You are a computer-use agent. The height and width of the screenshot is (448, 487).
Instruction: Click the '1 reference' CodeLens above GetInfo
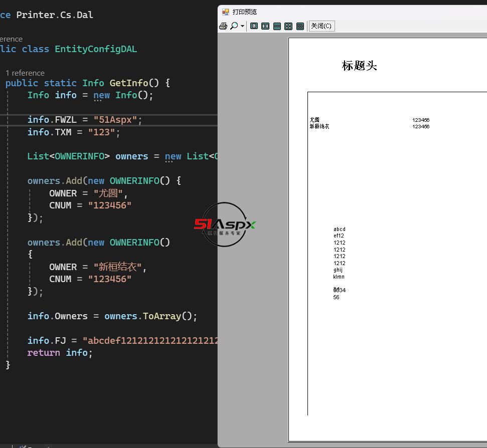[25, 73]
